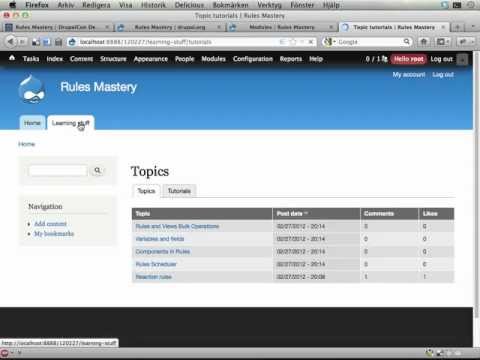Screen dimensions: 480x360
Task: Open Components in Rules topic
Action: pos(163,252)
